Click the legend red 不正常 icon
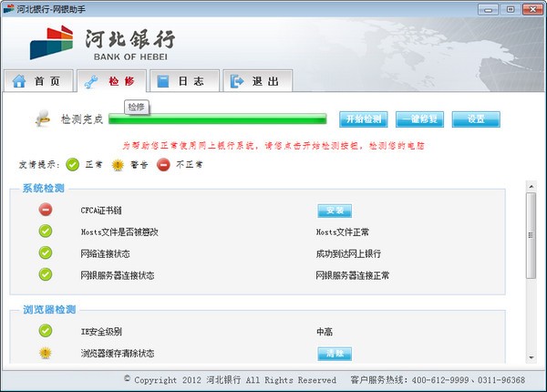This screenshot has width=547, height=392. 163,164
